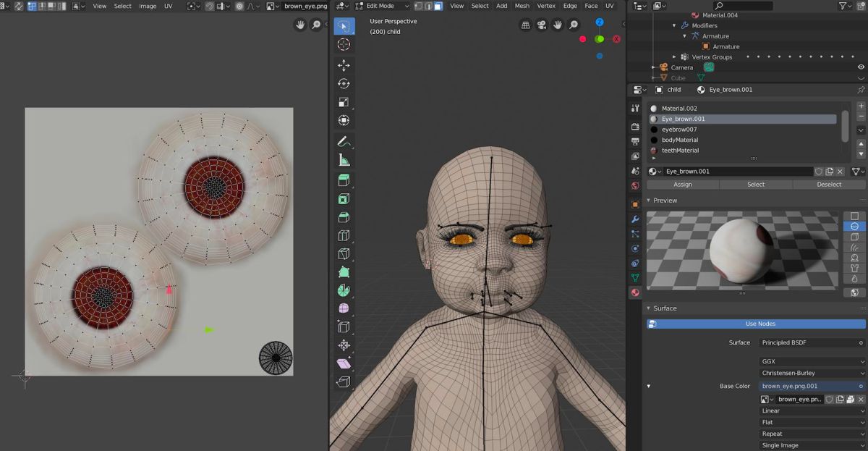The width and height of the screenshot is (868, 451).
Task: Open Flat projection dropdown
Action: click(x=812, y=423)
